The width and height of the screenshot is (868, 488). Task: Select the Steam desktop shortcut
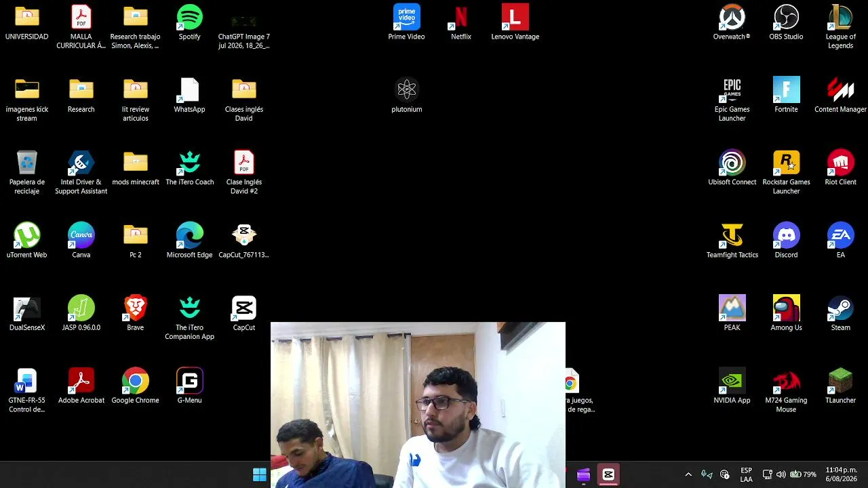(x=841, y=308)
